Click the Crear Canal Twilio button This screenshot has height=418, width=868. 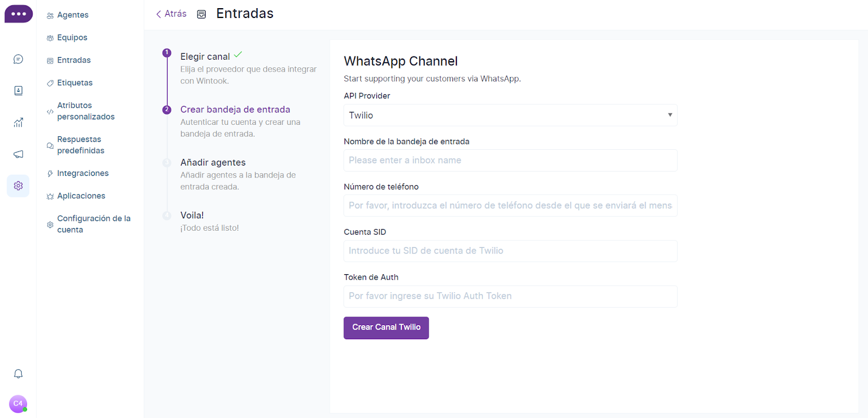click(386, 327)
